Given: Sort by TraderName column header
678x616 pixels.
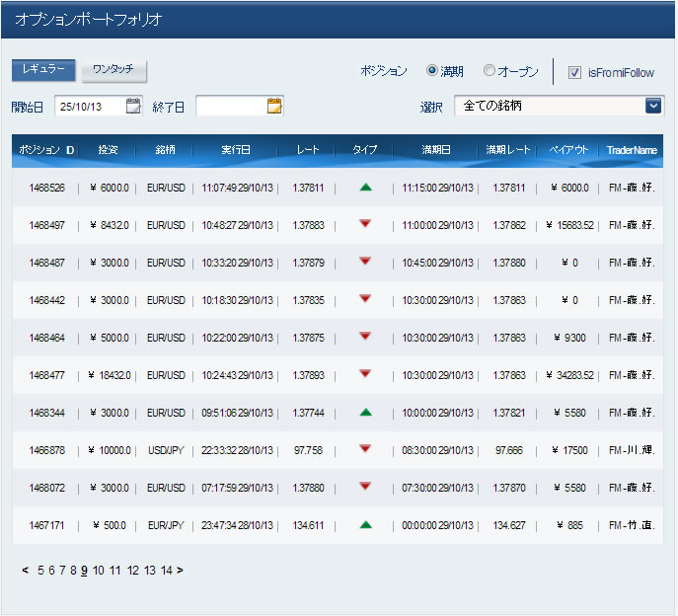Looking at the screenshot, I should (632, 150).
